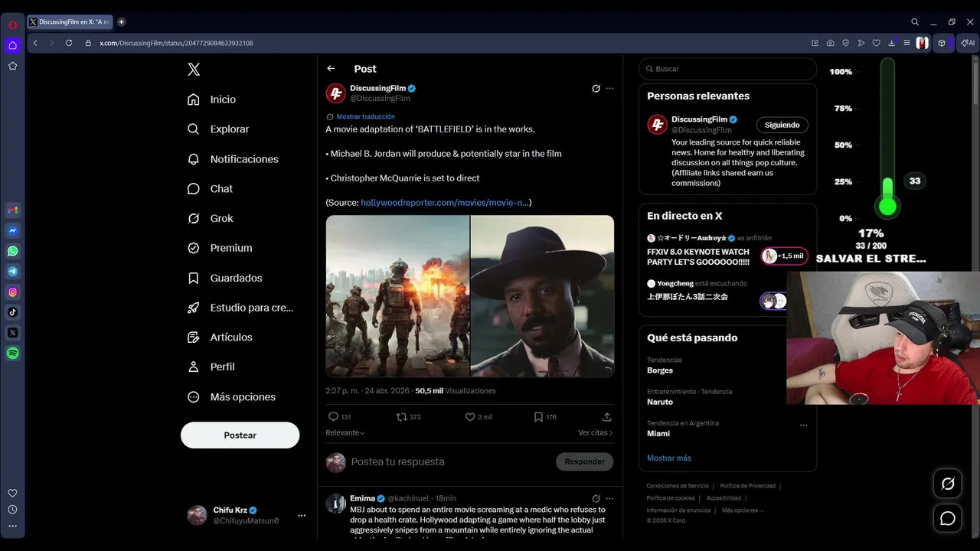Open Condiciones de Servicio link
980x551 pixels.
[x=678, y=486]
